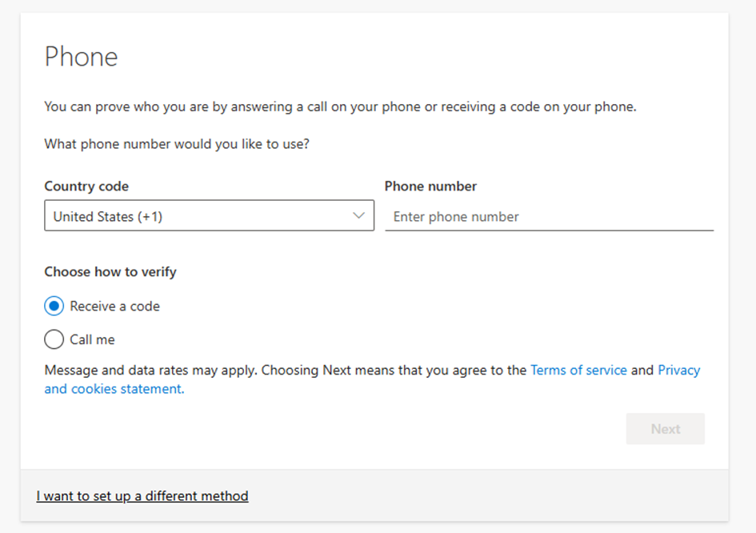Select the Call me radio button
756x533 pixels.
(x=54, y=340)
